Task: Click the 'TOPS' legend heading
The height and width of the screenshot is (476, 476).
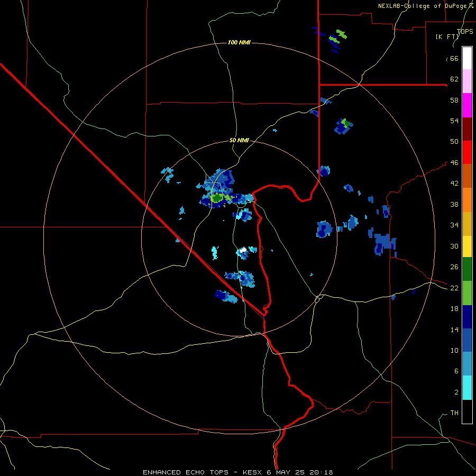Action: (x=465, y=31)
